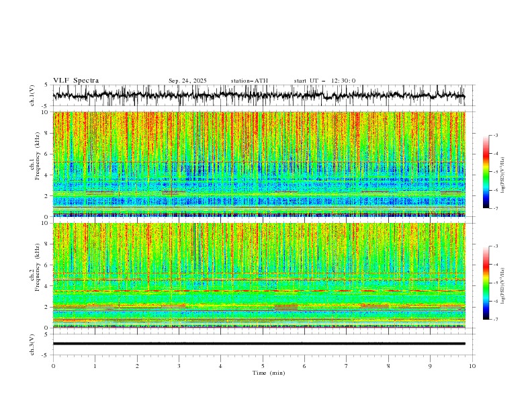Image resolution: width=532 pixels, height=411 pixels.
Task: Click the ch.1 frequency tick label "6"
Action: [x=47, y=154]
